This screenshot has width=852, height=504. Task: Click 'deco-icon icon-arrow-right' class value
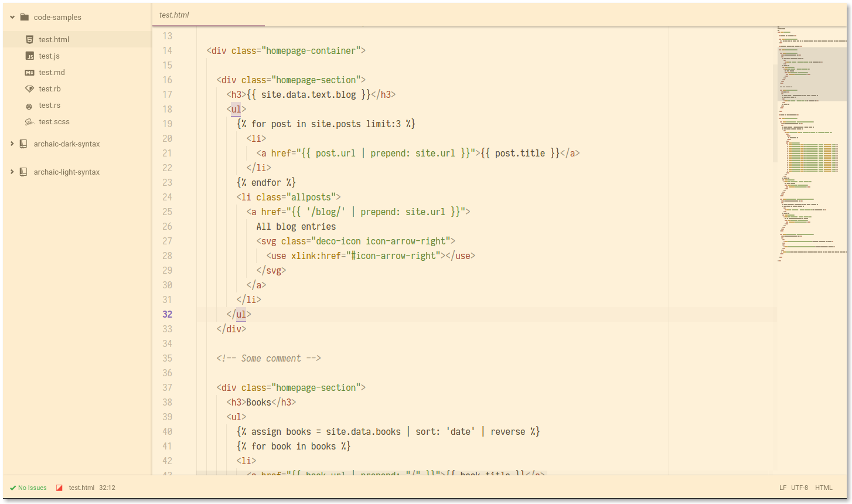[x=383, y=241]
